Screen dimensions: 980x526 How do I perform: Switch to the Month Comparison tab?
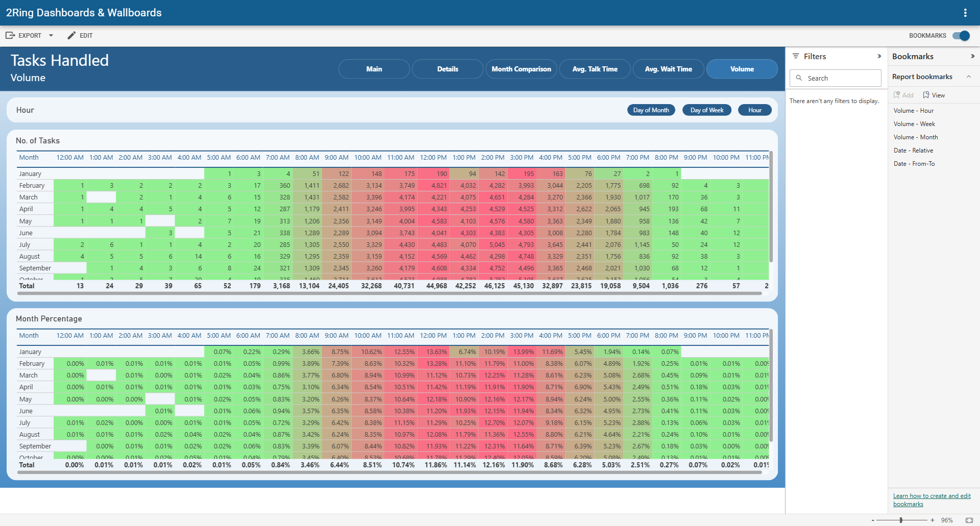pyautogui.click(x=521, y=69)
